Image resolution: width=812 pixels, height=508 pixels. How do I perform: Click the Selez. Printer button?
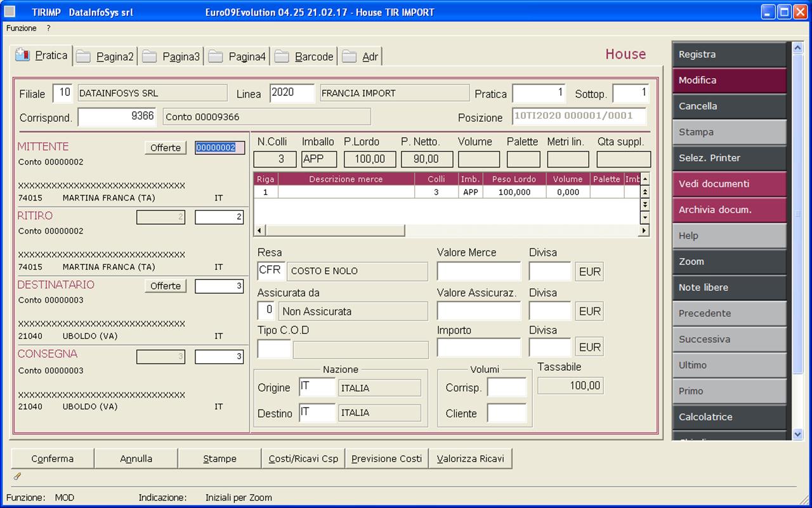pyautogui.click(x=730, y=158)
